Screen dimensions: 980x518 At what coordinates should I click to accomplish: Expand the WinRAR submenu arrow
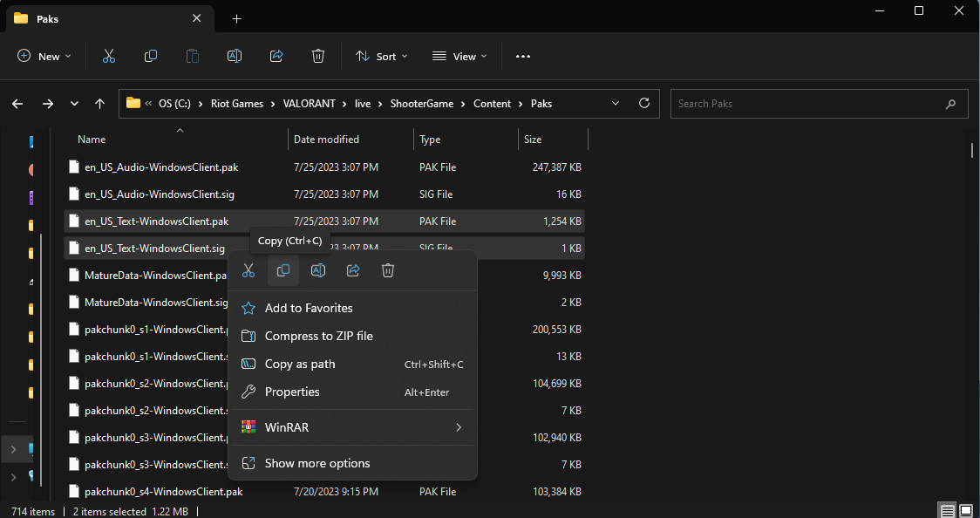pos(459,427)
